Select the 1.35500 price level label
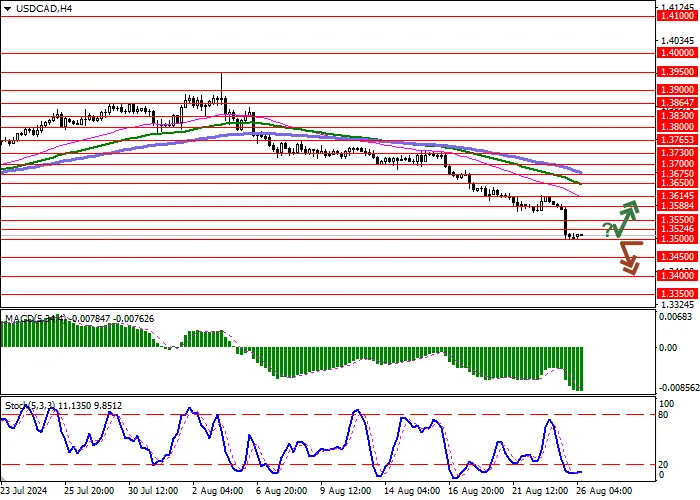The height and width of the screenshot is (500, 700). (x=677, y=220)
